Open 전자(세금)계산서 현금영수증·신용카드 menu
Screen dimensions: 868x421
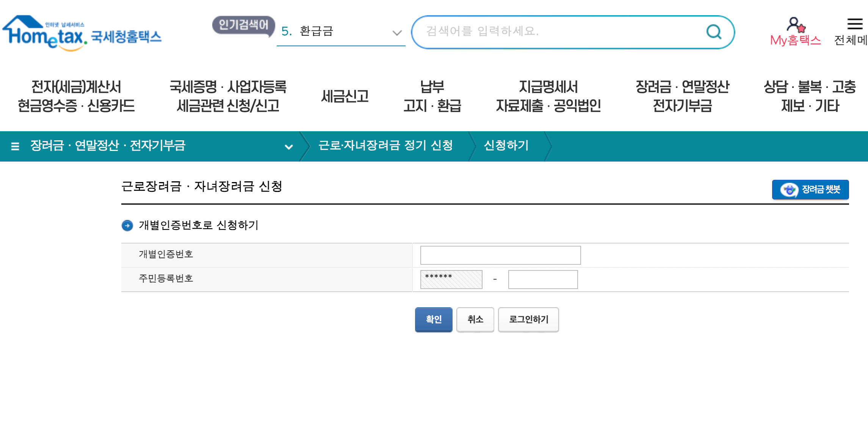click(76, 96)
